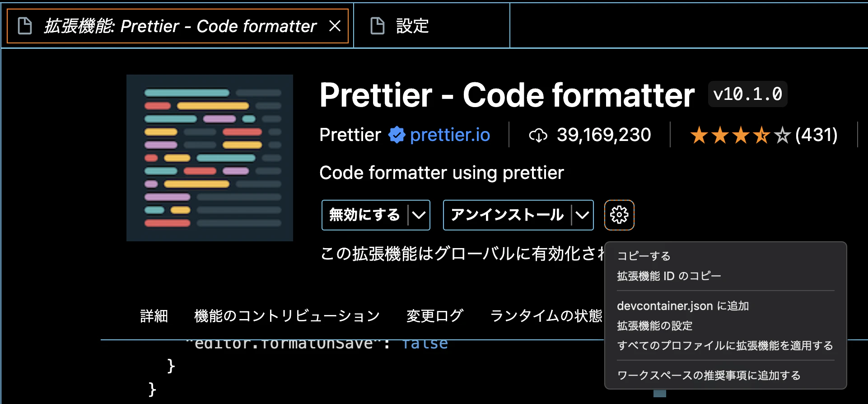Close the Prettier extension tab

pos(335,26)
